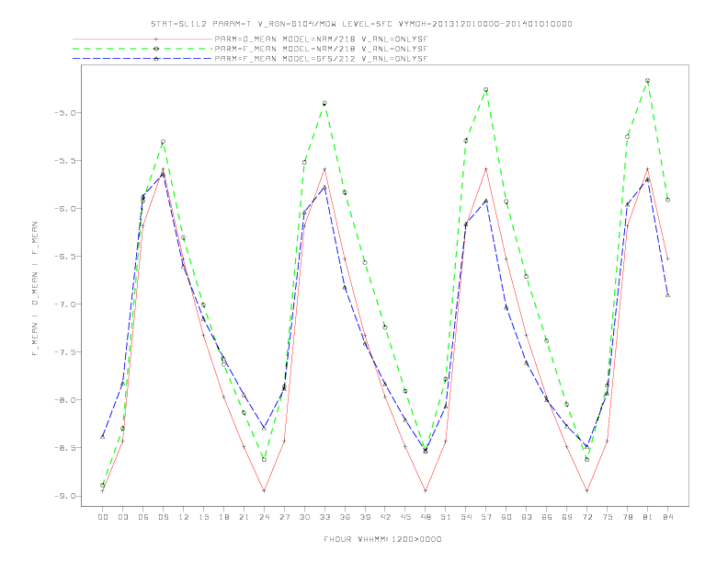Click x-axis hour label 45
The height and width of the screenshot is (563, 728).
click(405, 517)
